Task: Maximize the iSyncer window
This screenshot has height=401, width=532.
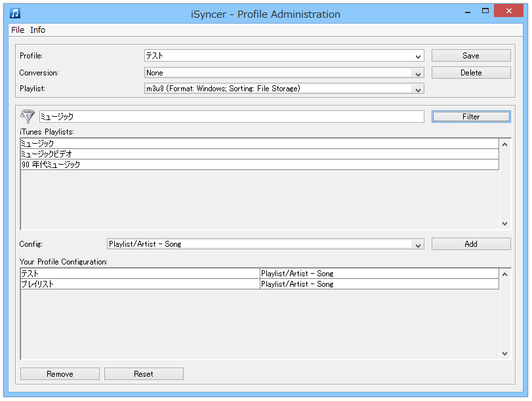Action: click(485, 11)
